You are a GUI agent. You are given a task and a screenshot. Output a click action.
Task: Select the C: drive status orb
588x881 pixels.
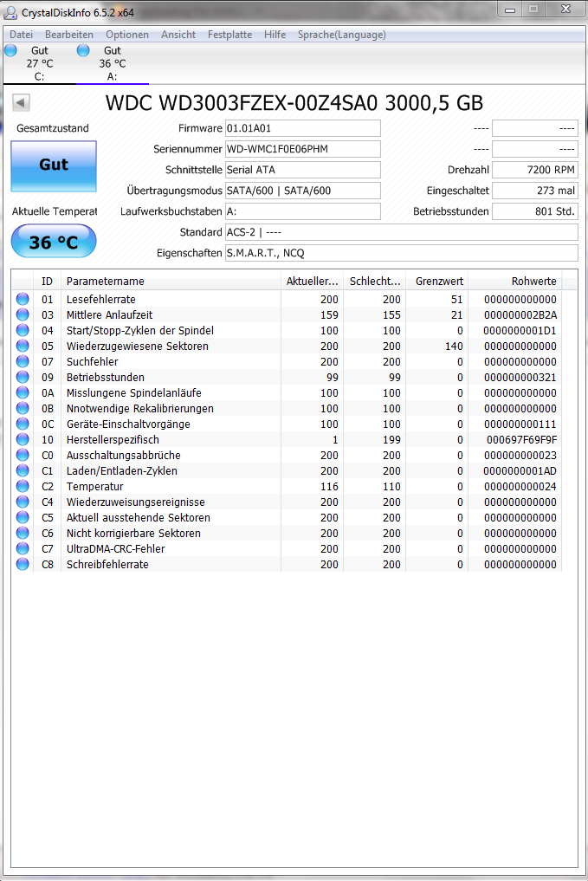(10, 50)
